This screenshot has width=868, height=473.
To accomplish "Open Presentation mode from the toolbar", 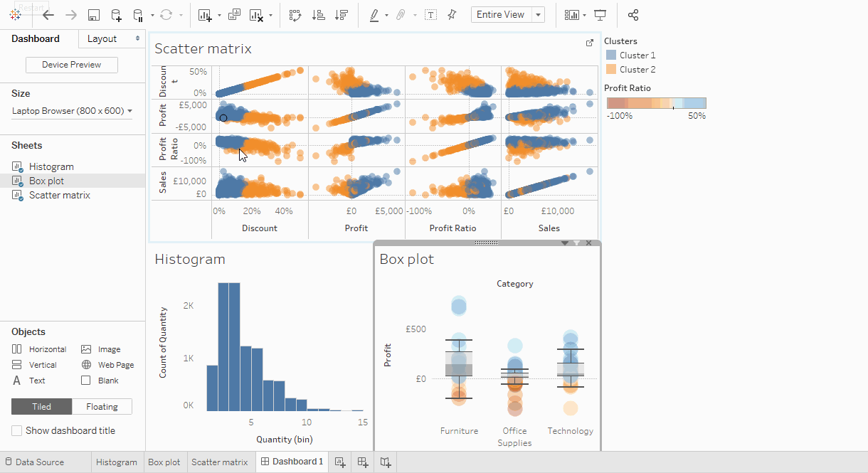I will [x=600, y=15].
